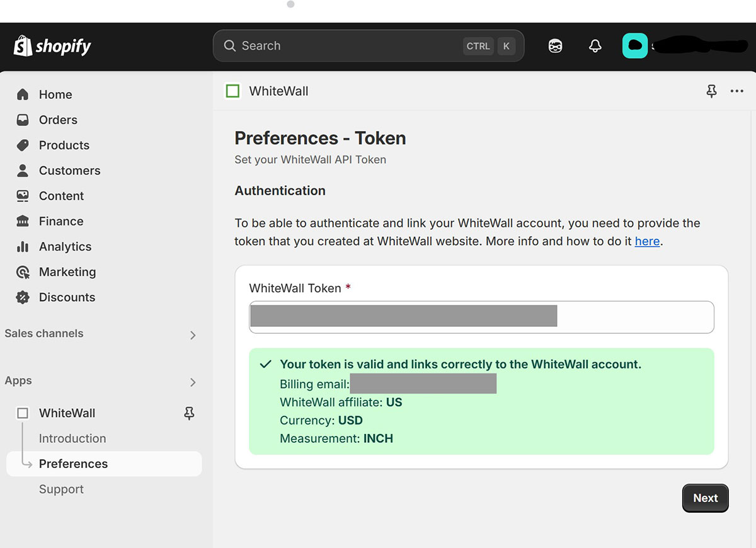Click the Customers person icon
756x548 pixels.
point(23,170)
